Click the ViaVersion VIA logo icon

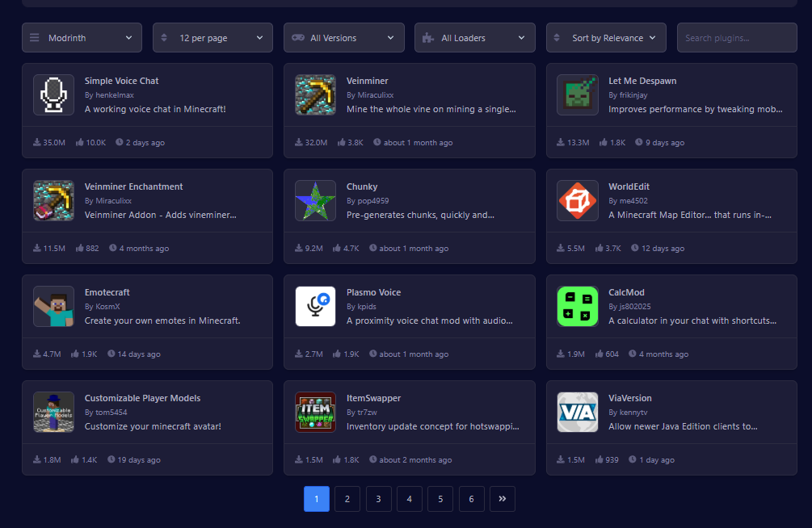(x=577, y=412)
